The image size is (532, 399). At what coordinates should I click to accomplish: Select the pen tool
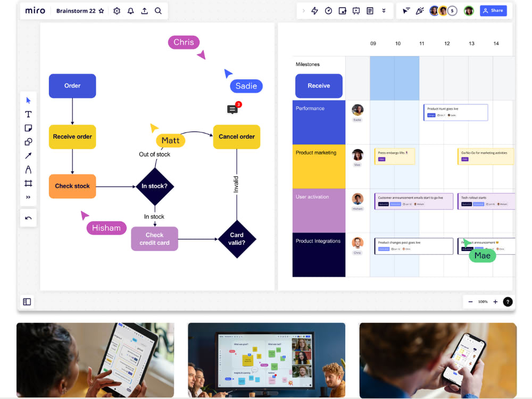coord(28,169)
